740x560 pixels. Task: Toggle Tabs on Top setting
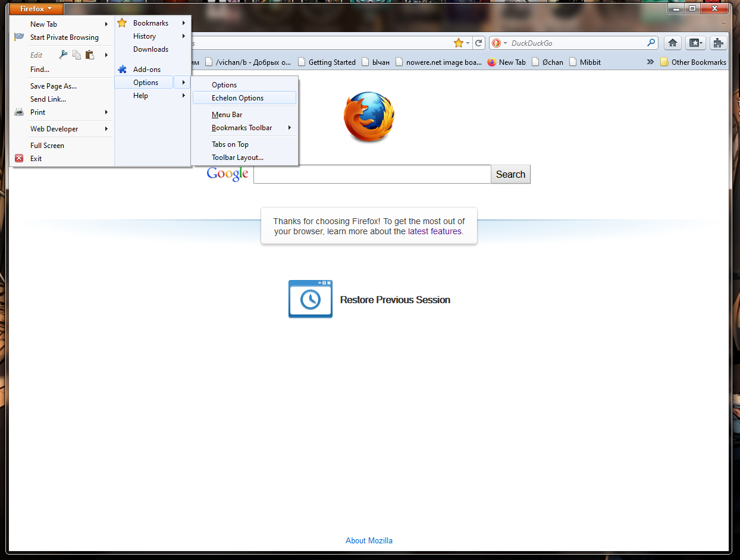pos(244,144)
